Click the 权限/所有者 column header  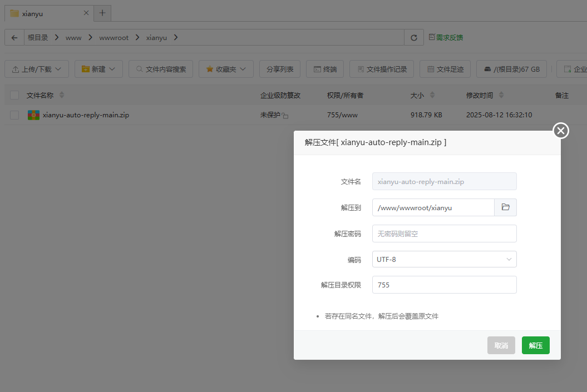[345, 96]
